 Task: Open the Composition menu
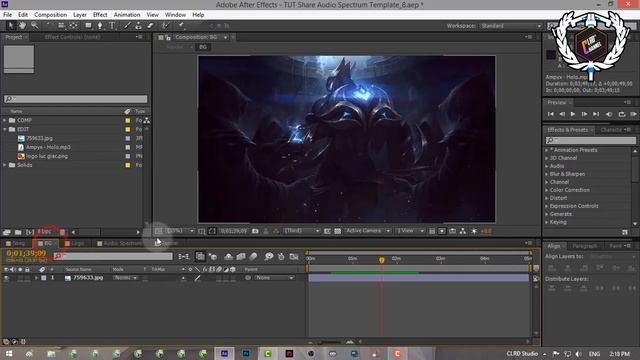(x=50, y=15)
